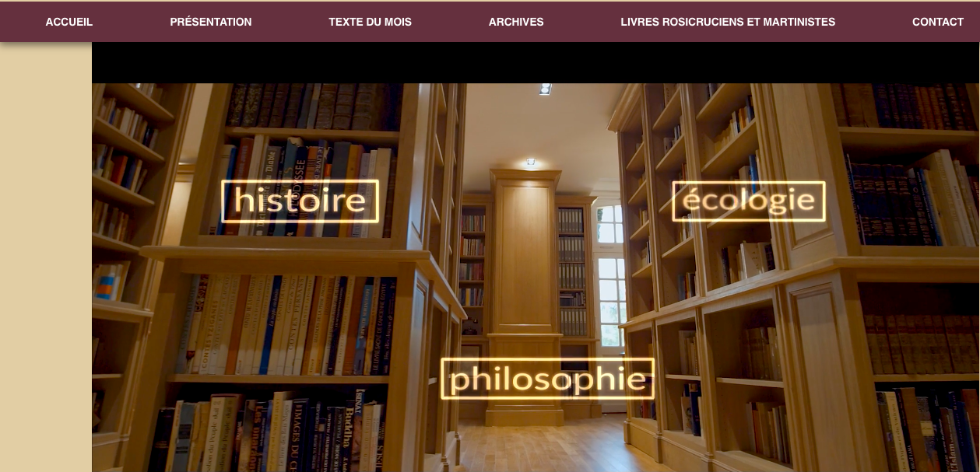This screenshot has width=980, height=472.
Task: Click the ceiling fixture at the video's top
Action: [545, 89]
